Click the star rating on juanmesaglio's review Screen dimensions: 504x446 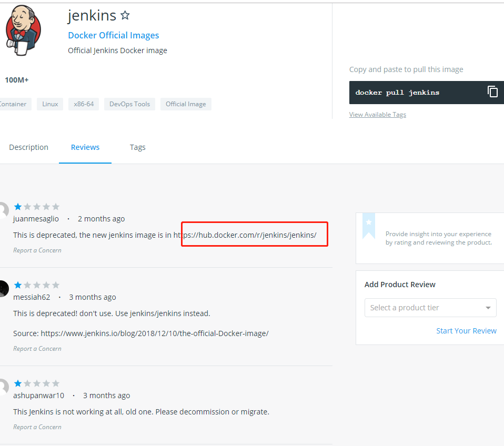[x=37, y=207]
